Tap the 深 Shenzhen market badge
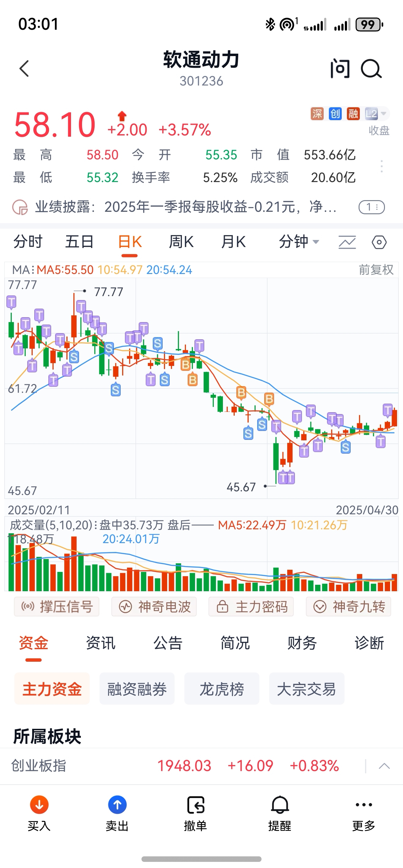403x868 pixels. point(317,114)
